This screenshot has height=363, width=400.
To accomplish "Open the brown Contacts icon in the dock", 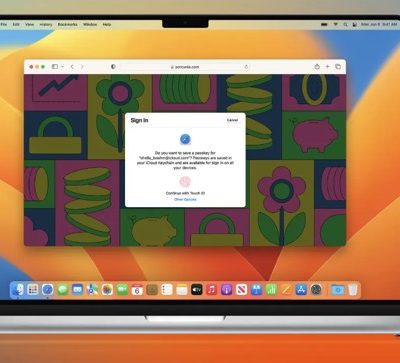I will [152, 290].
